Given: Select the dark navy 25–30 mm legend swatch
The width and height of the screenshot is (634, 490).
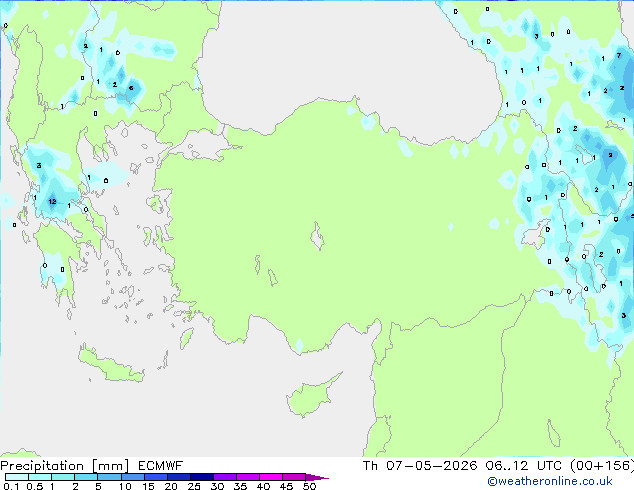Looking at the screenshot, I should point(202,477).
